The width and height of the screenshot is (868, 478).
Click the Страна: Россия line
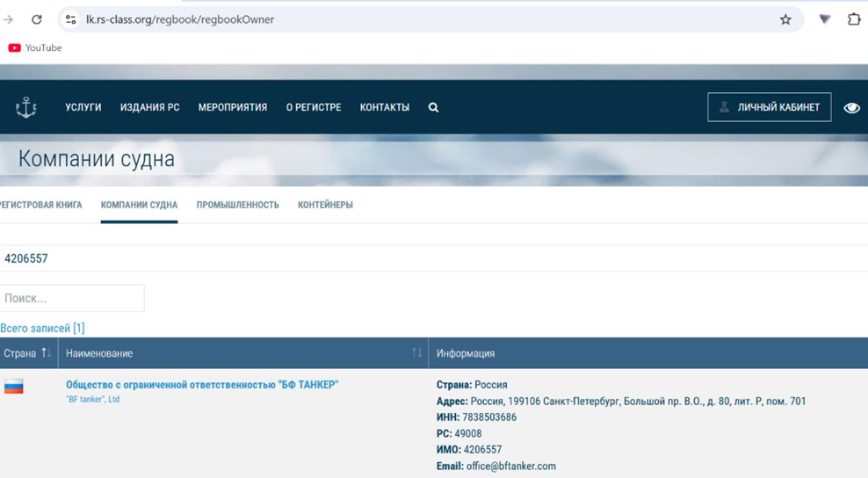472,384
